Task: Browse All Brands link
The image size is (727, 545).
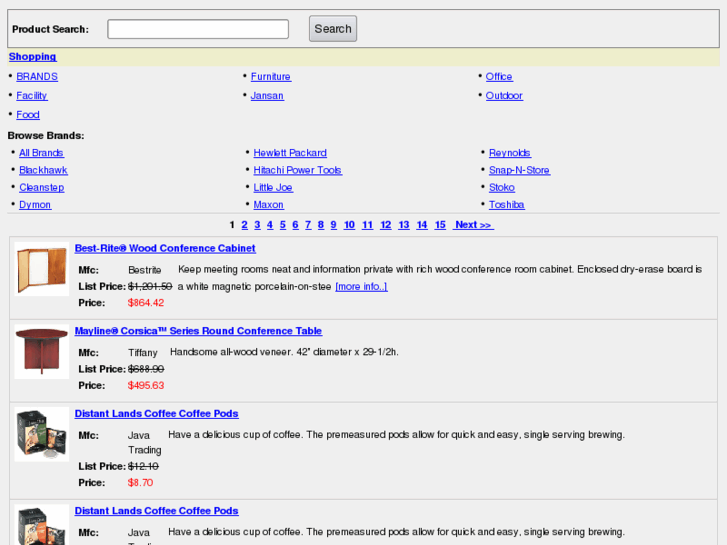Action: point(41,153)
